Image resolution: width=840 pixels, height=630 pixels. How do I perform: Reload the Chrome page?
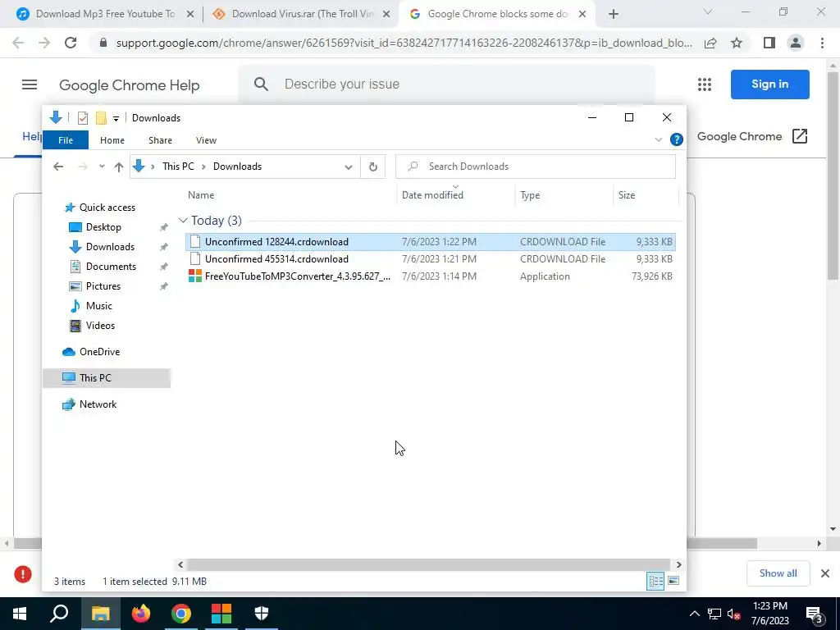[71, 43]
